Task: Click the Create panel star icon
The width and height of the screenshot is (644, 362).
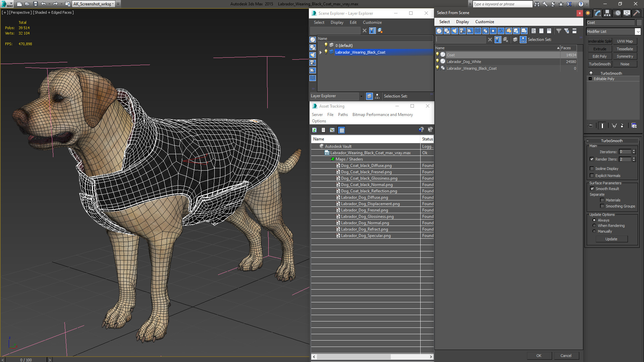Action: click(588, 13)
